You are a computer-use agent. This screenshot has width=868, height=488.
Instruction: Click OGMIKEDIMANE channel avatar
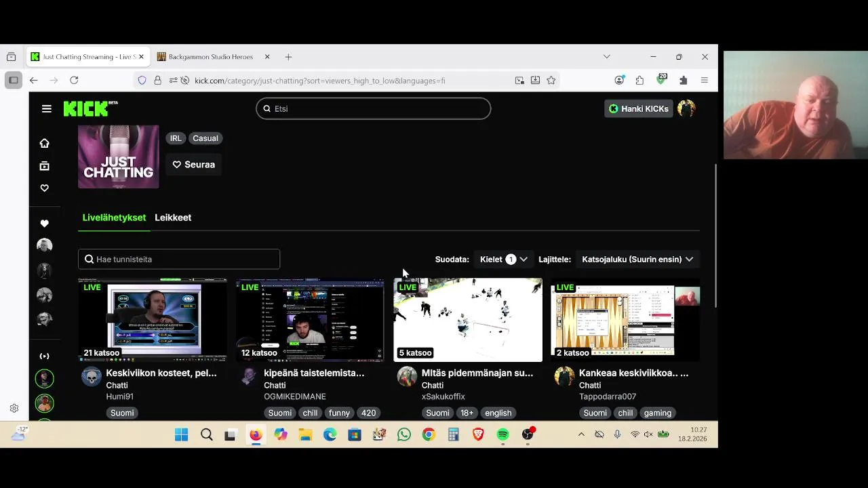coord(249,376)
